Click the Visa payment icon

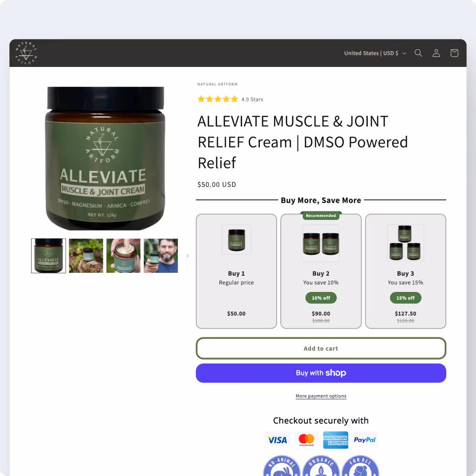277,440
